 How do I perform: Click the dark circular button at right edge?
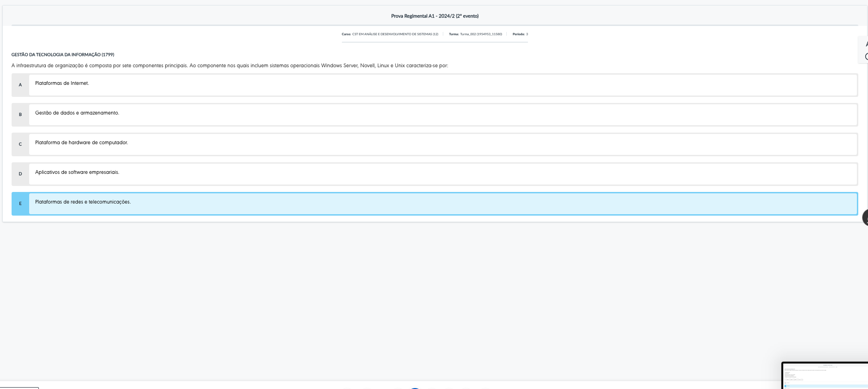pyautogui.click(x=865, y=217)
